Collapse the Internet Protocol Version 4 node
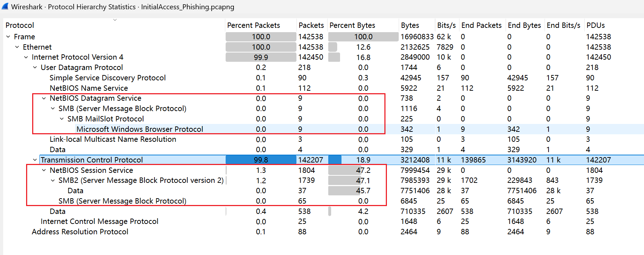644x255 pixels. click(x=26, y=57)
